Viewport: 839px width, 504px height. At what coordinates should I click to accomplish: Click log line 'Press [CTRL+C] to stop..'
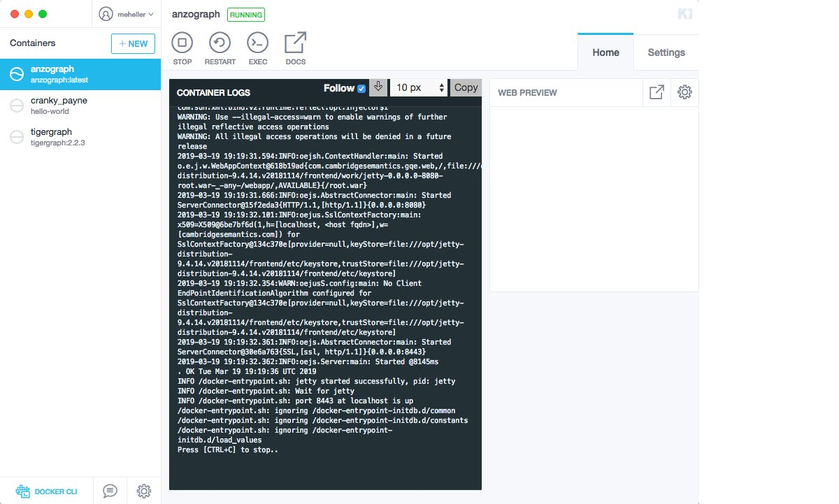coord(228,449)
